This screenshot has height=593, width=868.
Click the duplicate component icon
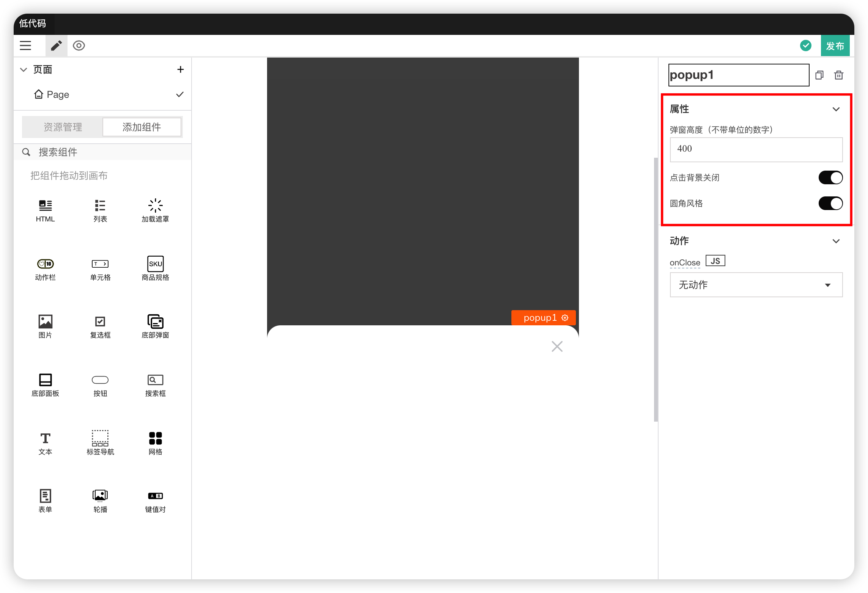click(x=819, y=75)
